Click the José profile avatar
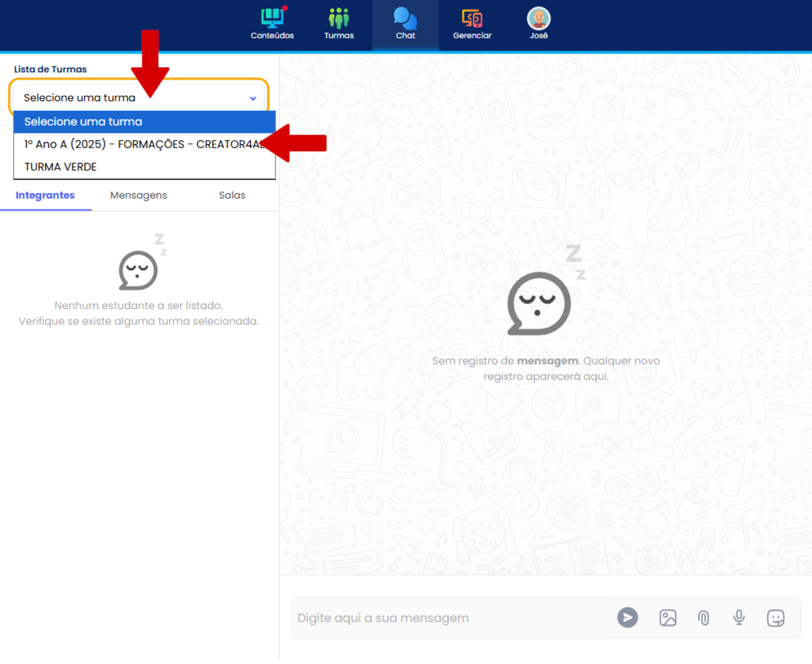 tap(538, 18)
